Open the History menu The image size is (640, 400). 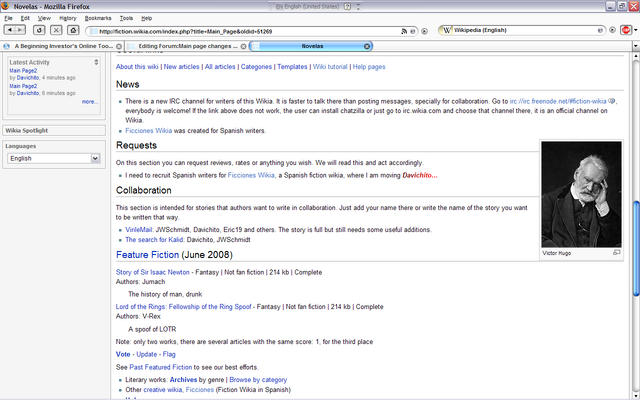pyautogui.click(x=68, y=18)
